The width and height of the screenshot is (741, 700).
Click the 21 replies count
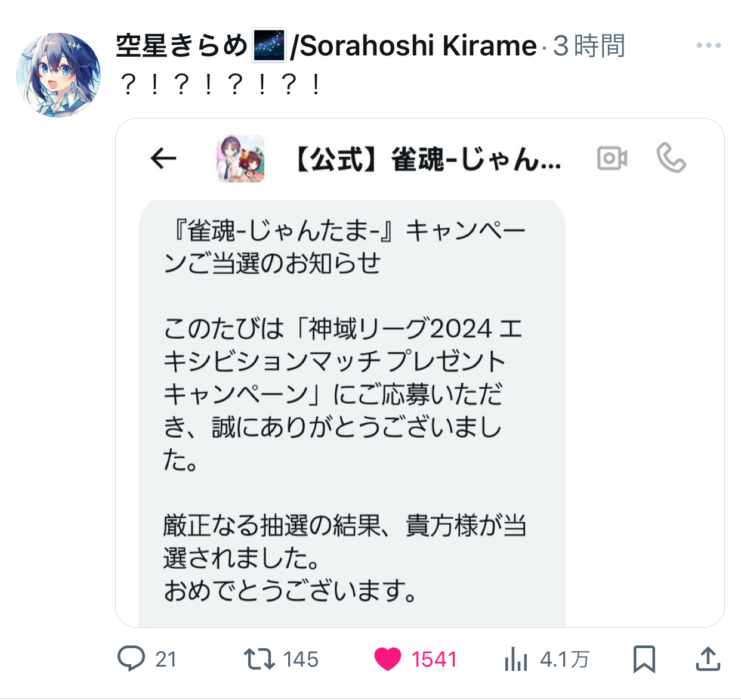click(166, 659)
